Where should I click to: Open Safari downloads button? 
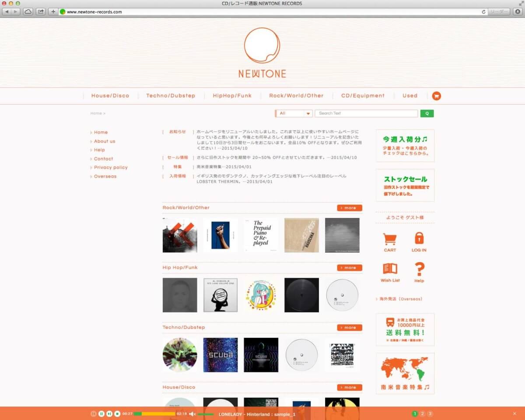tap(518, 12)
